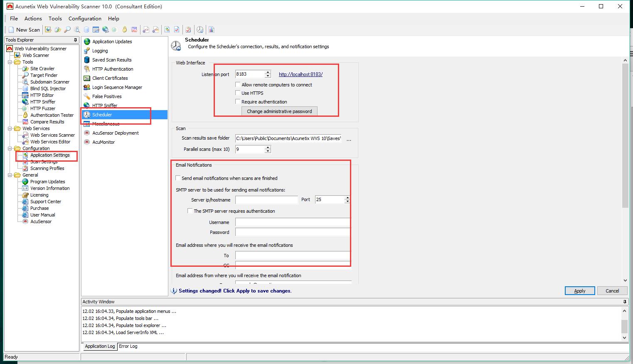633x364 pixels.
Task: Click the Site Crawler icon in the toolbar
Action: pyautogui.click(x=58, y=30)
